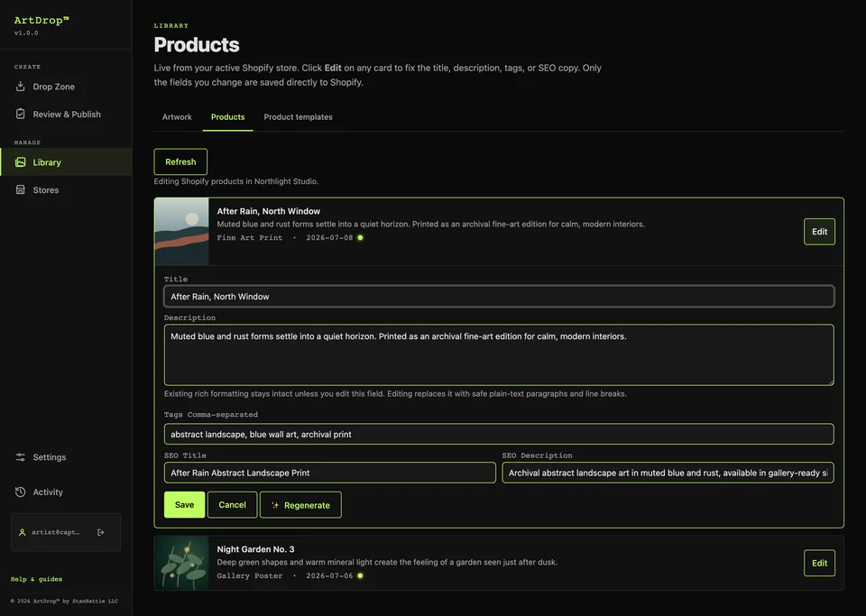Click Edit on After Rain, North Window card

pyautogui.click(x=819, y=231)
